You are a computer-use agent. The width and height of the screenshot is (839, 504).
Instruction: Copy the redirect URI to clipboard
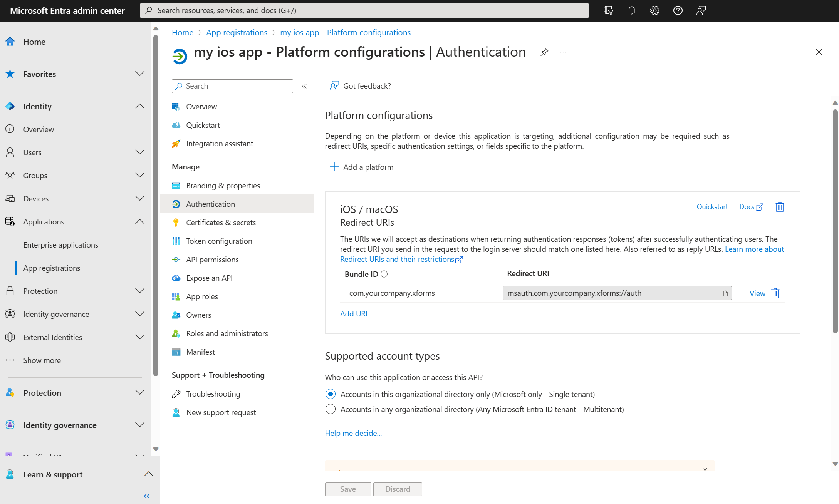point(724,293)
